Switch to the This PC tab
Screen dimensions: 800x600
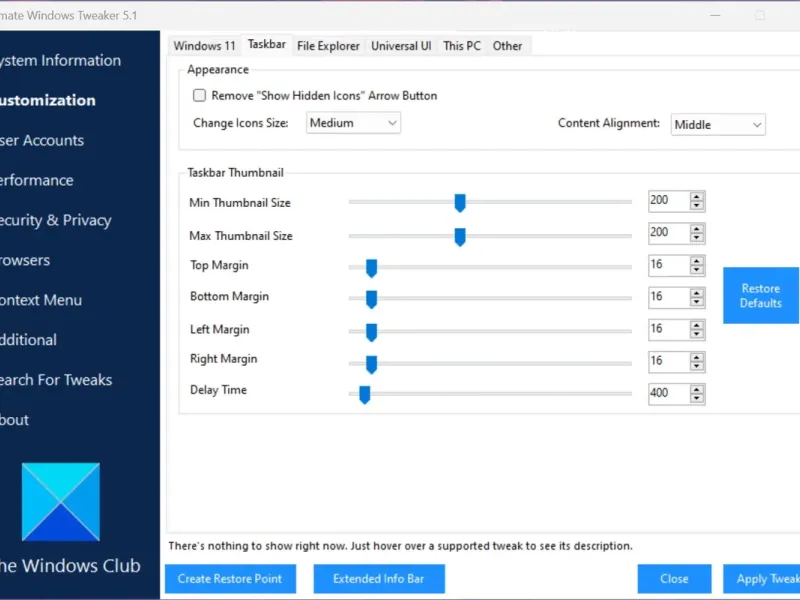[462, 46]
